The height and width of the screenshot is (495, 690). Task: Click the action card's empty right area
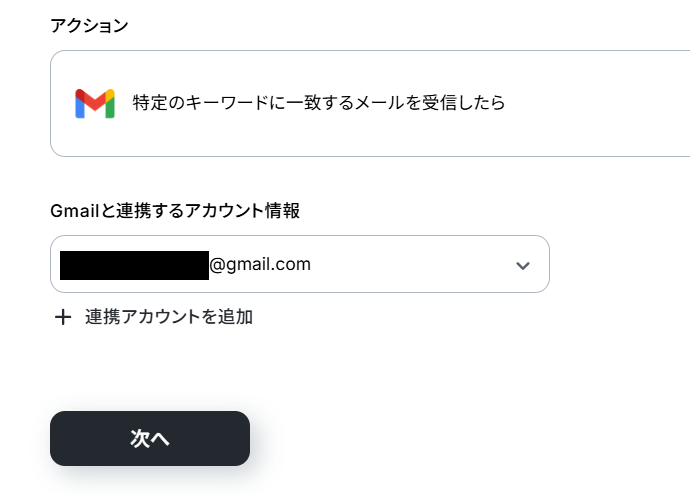click(598, 103)
